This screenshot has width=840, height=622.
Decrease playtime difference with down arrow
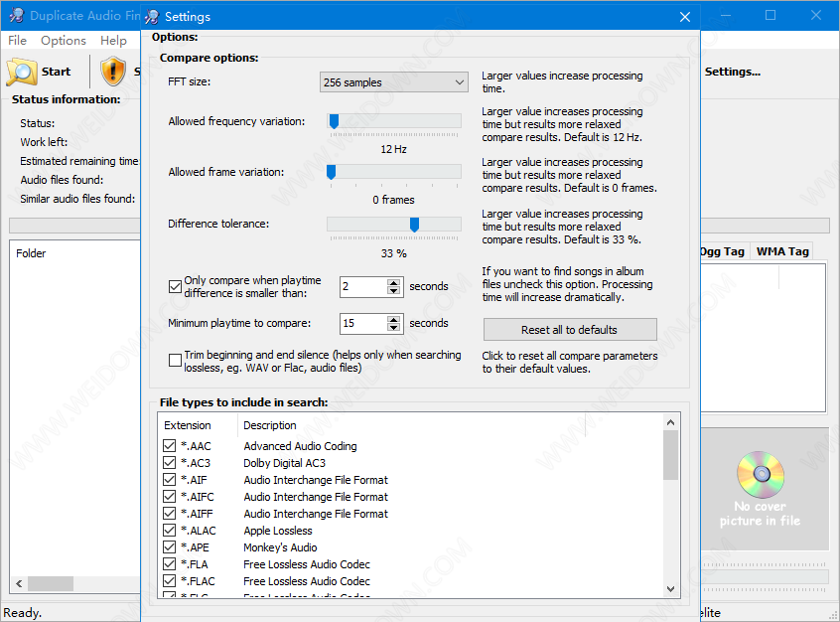[x=394, y=291]
